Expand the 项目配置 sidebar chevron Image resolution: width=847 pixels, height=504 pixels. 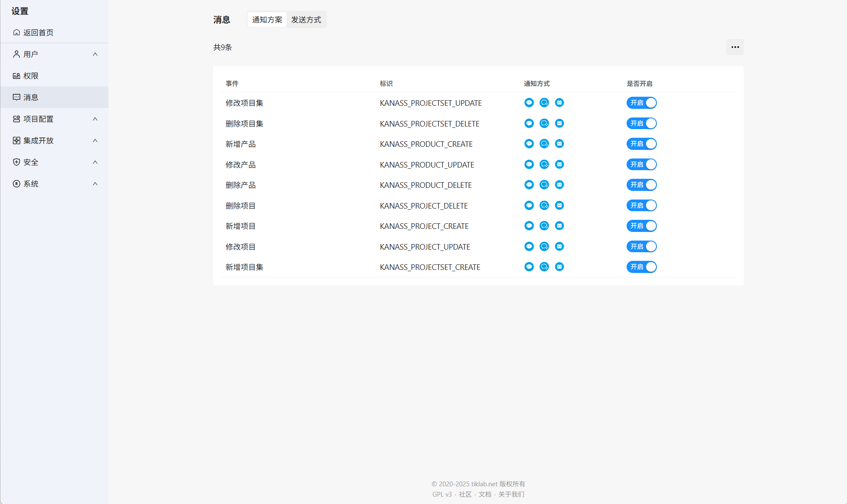[x=95, y=119]
